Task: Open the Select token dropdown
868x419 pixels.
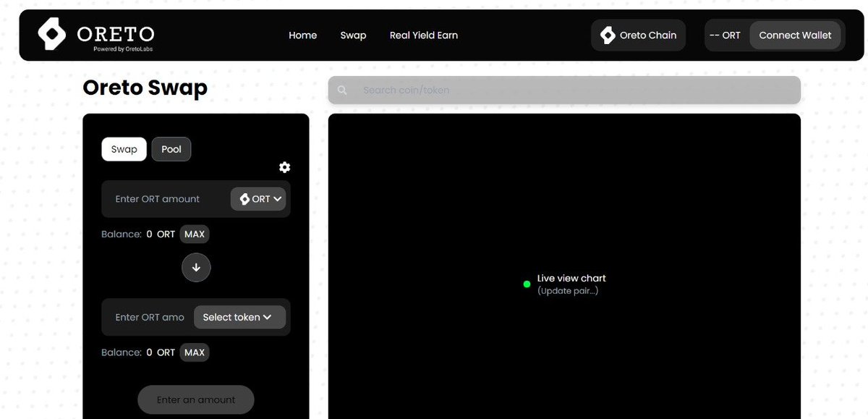Action: (239, 317)
